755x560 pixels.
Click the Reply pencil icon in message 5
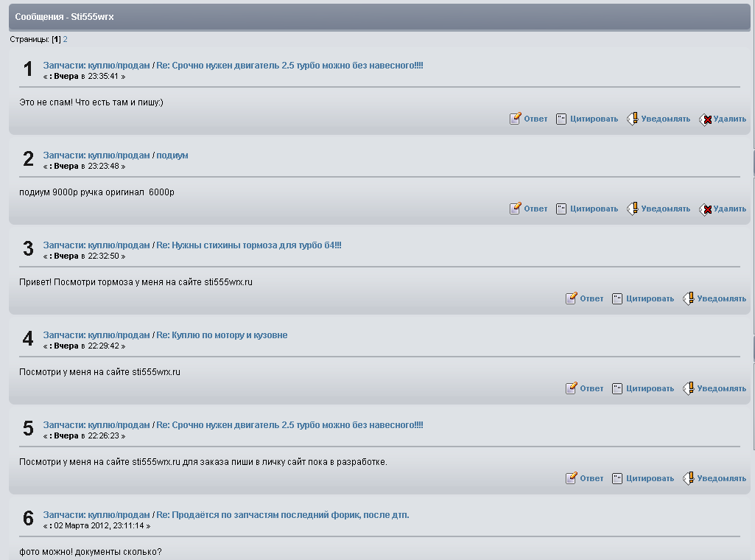(x=572, y=478)
